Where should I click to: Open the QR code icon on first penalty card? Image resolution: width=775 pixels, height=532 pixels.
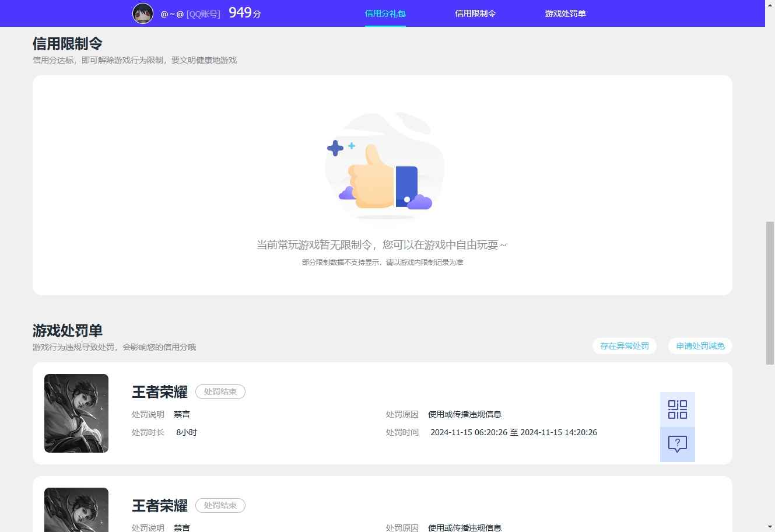pyautogui.click(x=678, y=409)
